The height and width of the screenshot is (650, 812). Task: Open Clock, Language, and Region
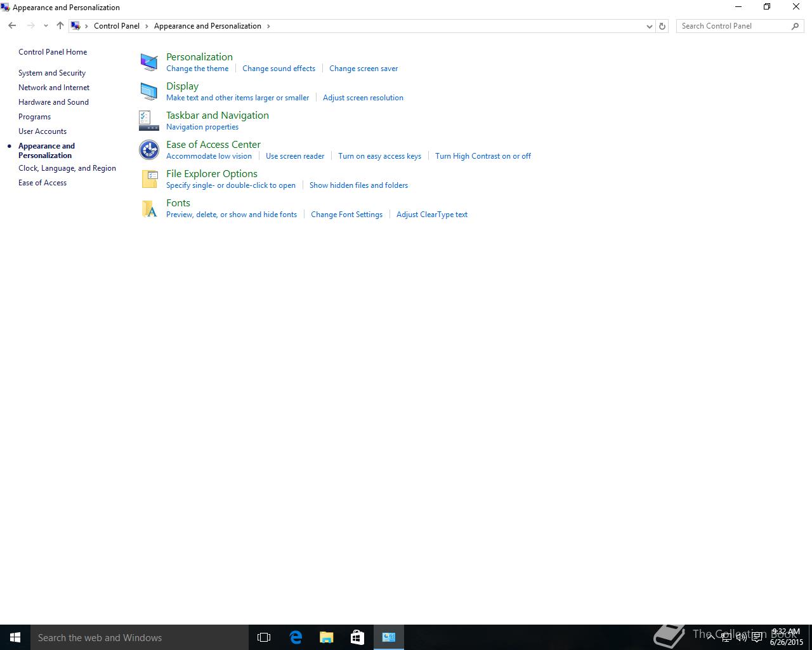(x=67, y=168)
